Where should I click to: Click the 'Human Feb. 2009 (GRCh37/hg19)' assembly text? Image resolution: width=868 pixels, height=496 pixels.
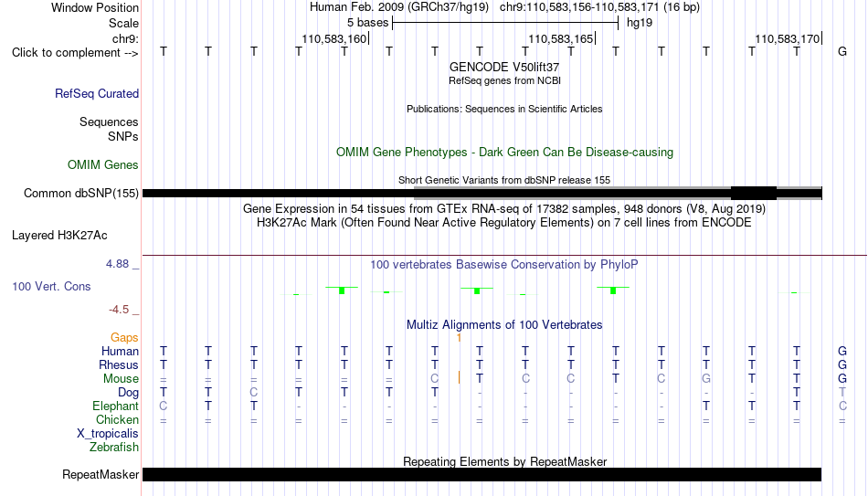[399, 7]
